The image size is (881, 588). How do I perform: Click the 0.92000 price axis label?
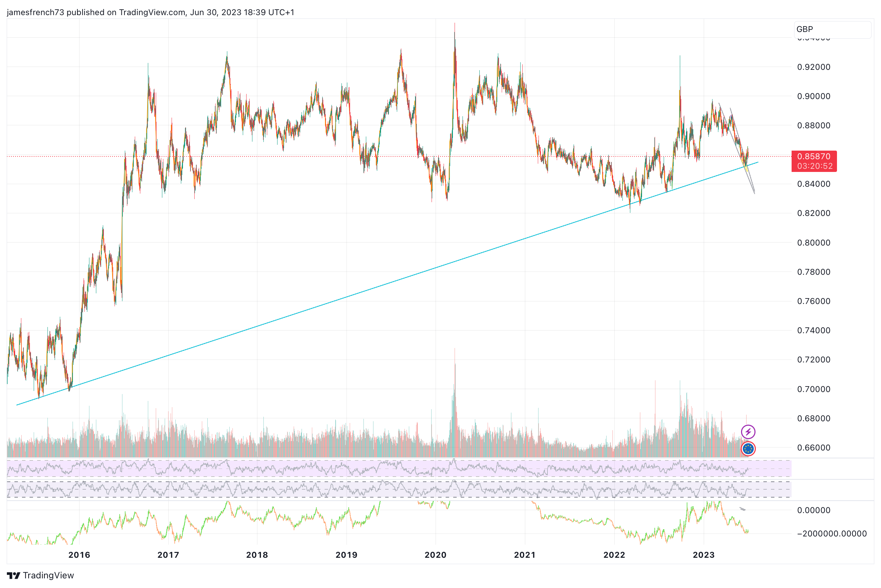[813, 67]
